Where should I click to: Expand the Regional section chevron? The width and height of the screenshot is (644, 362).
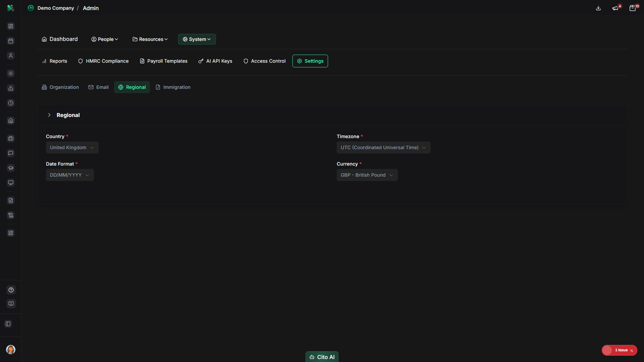point(49,115)
